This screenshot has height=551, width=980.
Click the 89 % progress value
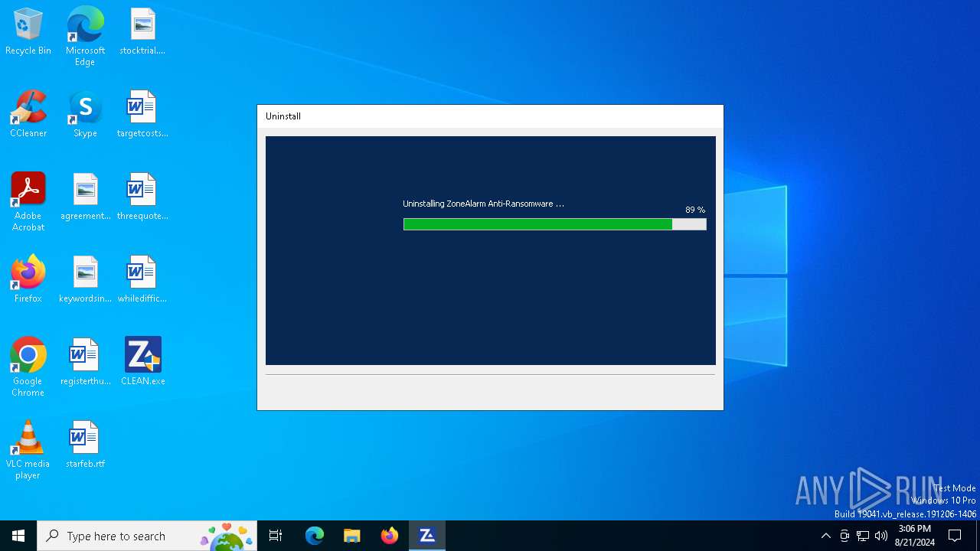tap(695, 210)
